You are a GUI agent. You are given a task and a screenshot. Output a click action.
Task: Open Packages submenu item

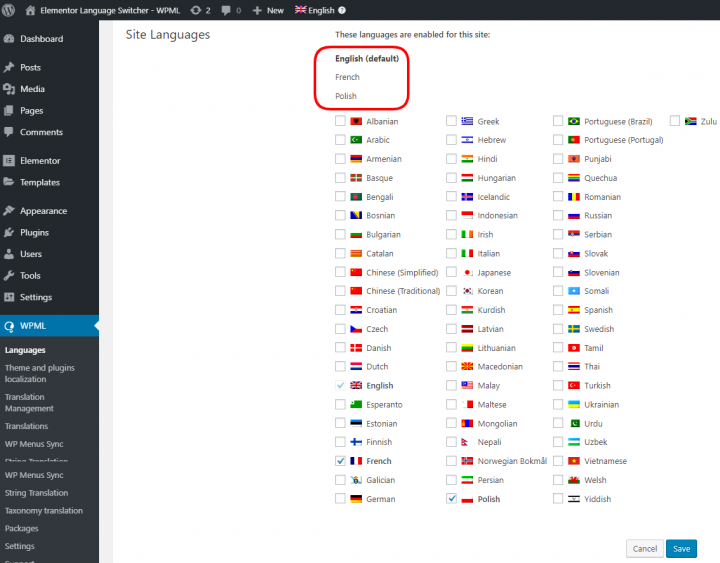point(22,529)
